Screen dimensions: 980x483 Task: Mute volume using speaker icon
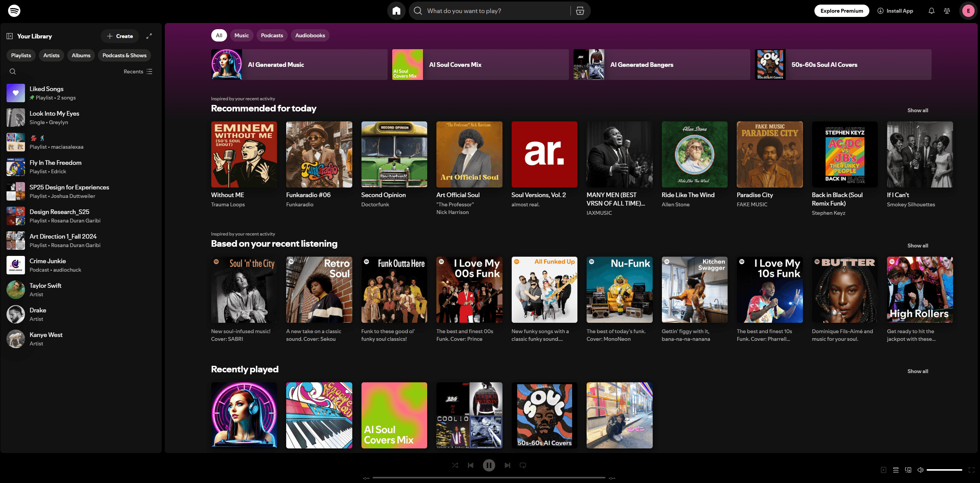point(920,470)
